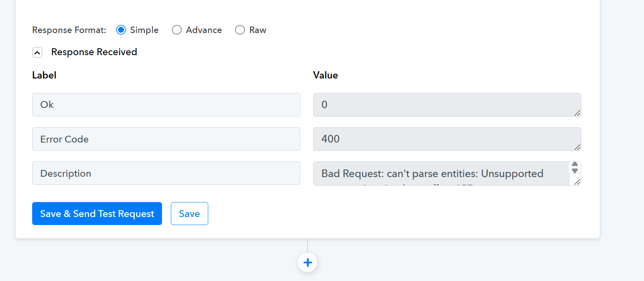Click the scroll down arrow in description value

[575, 171]
